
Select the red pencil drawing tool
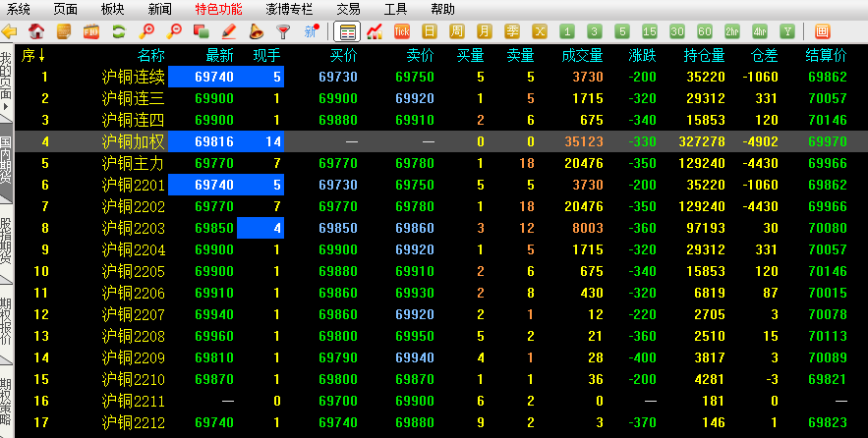click(228, 31)
